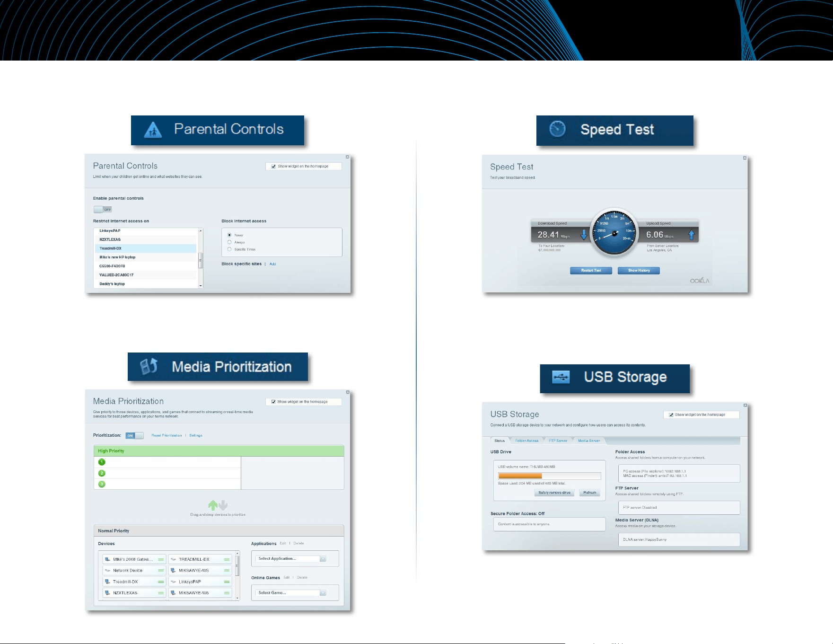
Task: Select Treadmill-DX in restrict access list
Action: pos(146,248)
